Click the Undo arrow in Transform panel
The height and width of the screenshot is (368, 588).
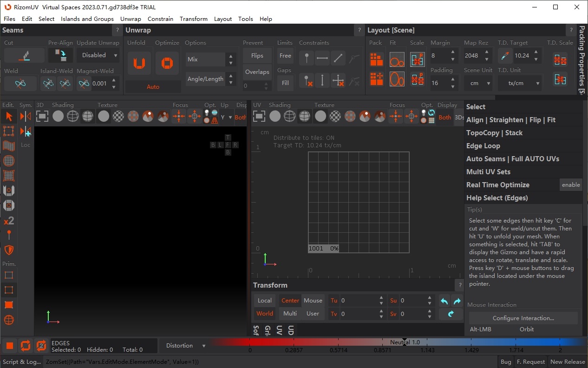pyautogui.click(x=444, y=301)
